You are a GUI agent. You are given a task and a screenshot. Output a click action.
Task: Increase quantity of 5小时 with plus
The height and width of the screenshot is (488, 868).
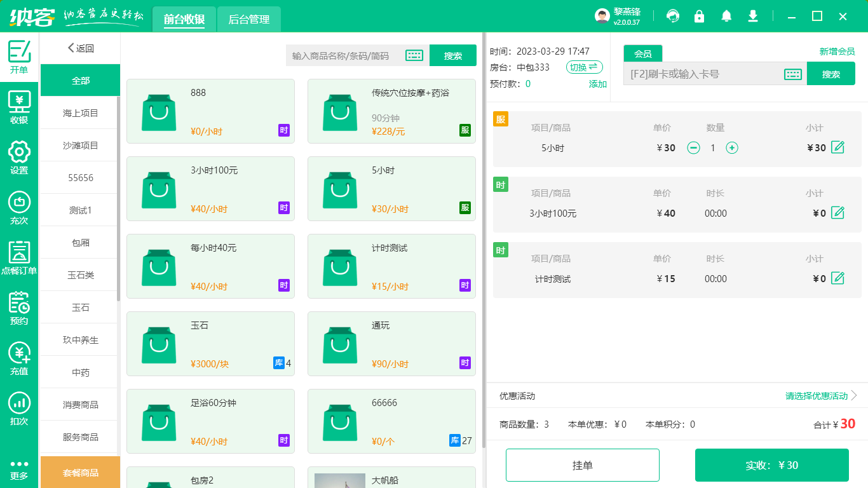click(x=732, y=148)
